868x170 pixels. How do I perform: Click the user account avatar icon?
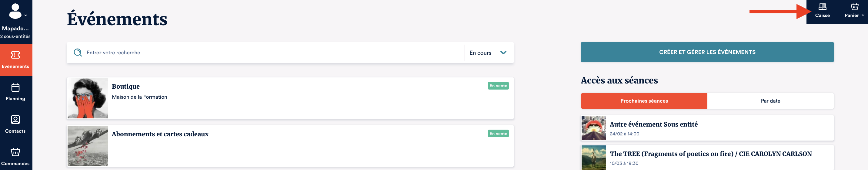click(15, 11)
